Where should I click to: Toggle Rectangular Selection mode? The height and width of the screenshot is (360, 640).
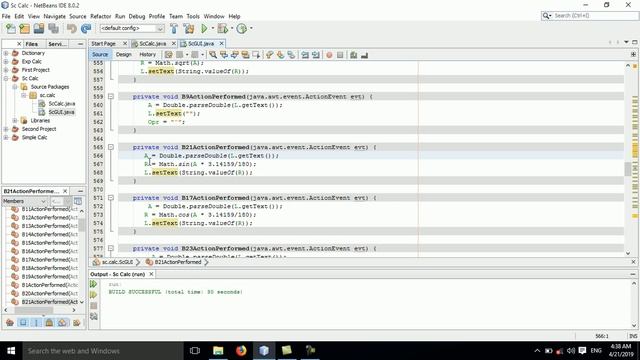click(256, 55)
